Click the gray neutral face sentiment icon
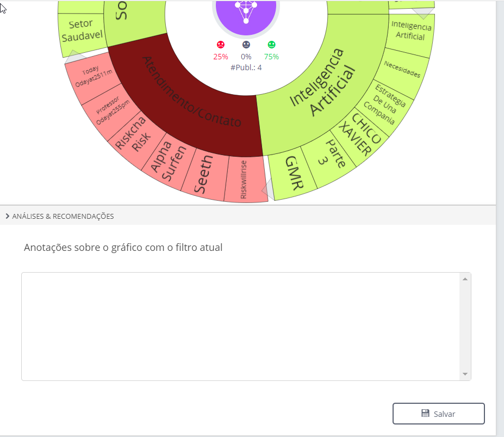 click(x=246, y=45)
